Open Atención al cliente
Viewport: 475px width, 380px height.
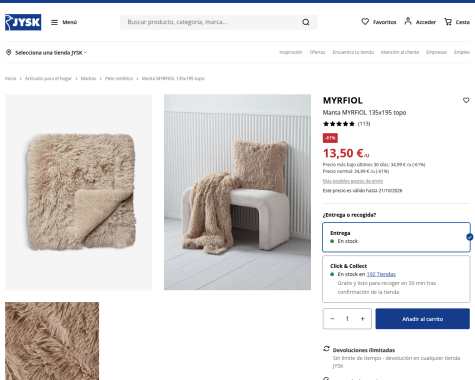pyautogui.click(x=400, y=52)
